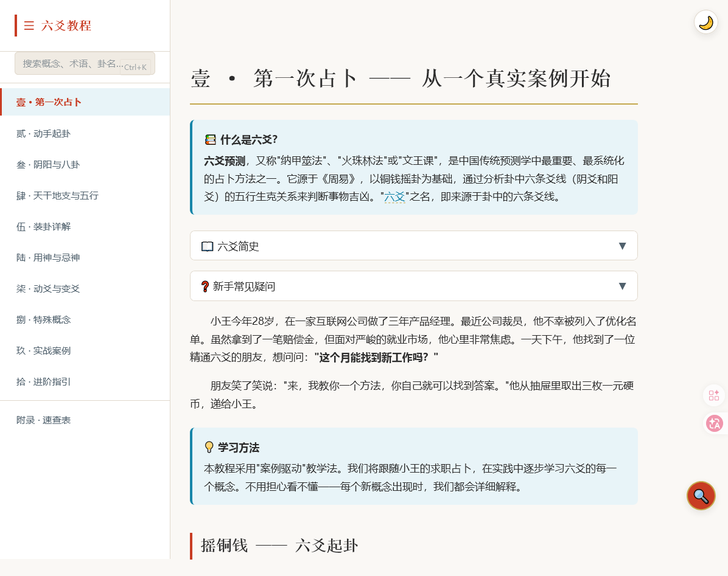
Task: Click the arrow on 六爻简史 row
Action: (623, 246)
